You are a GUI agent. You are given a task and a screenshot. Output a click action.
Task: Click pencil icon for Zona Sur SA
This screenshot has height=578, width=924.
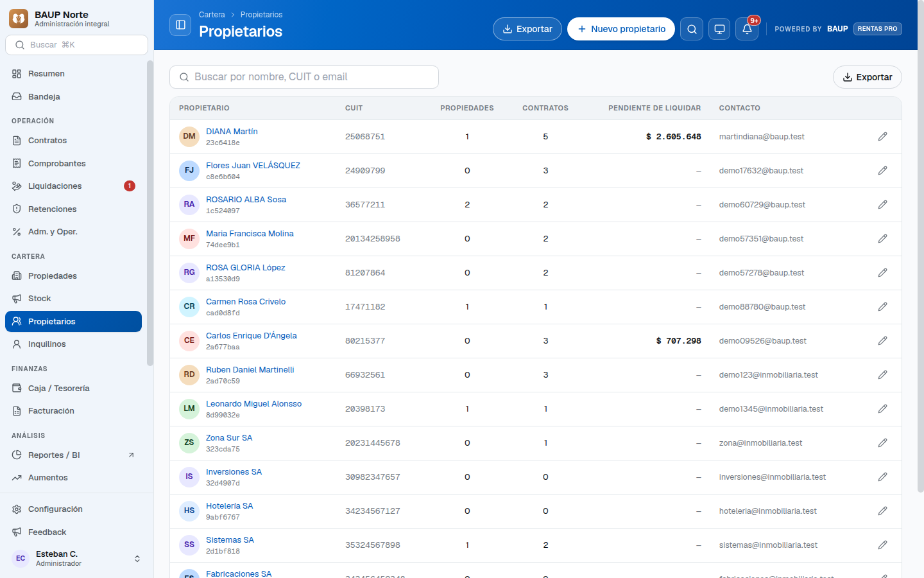882,443
